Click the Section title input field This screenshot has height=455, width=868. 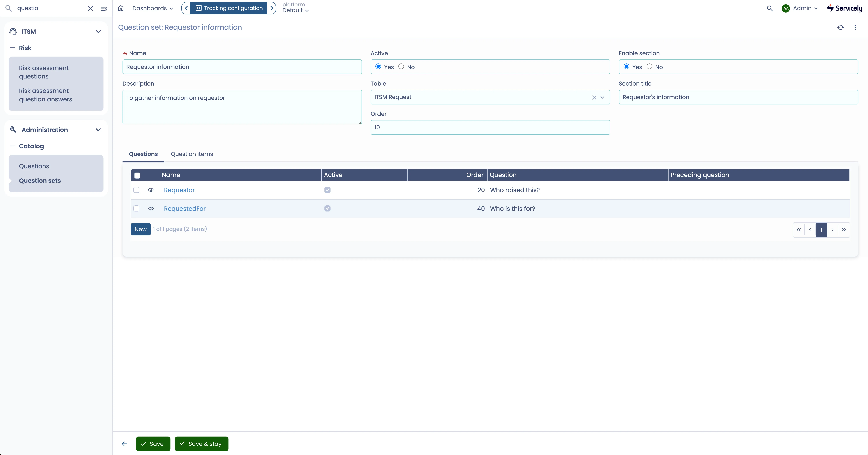(738, 97)
